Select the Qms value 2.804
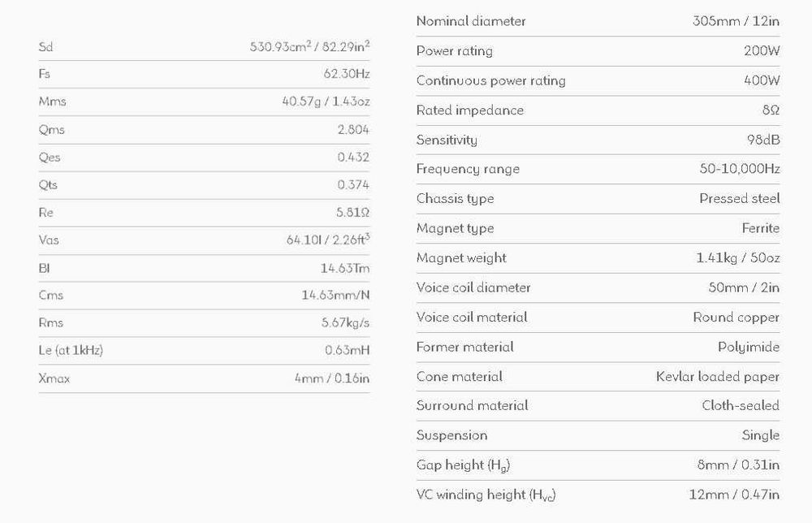 pyautogui.click(x=353, y=130)
